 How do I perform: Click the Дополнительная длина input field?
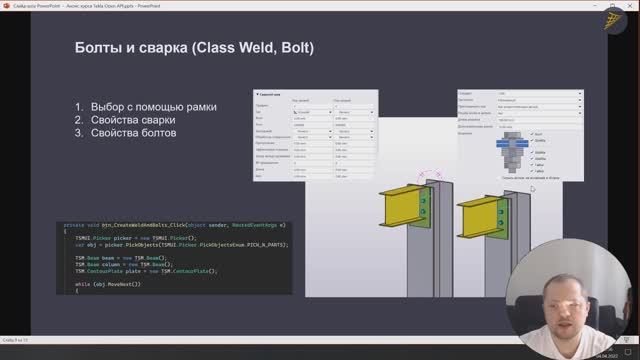(x=539, y=127)
